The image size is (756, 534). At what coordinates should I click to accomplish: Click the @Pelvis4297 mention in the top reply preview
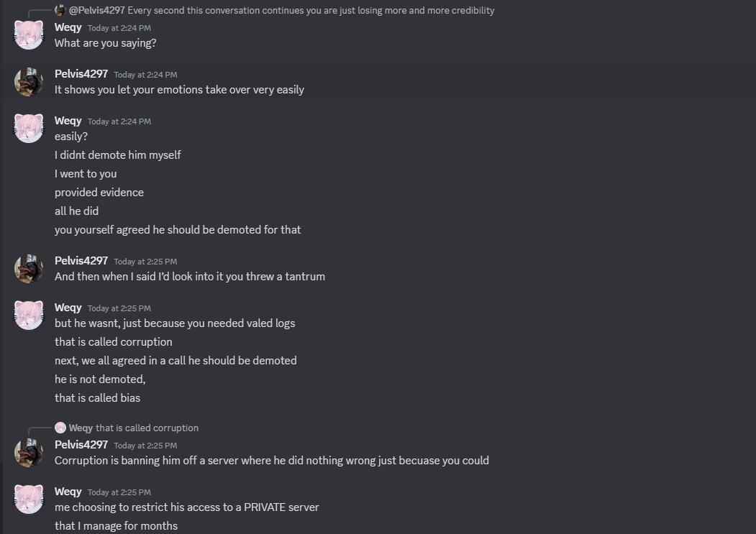pos(97,10)
